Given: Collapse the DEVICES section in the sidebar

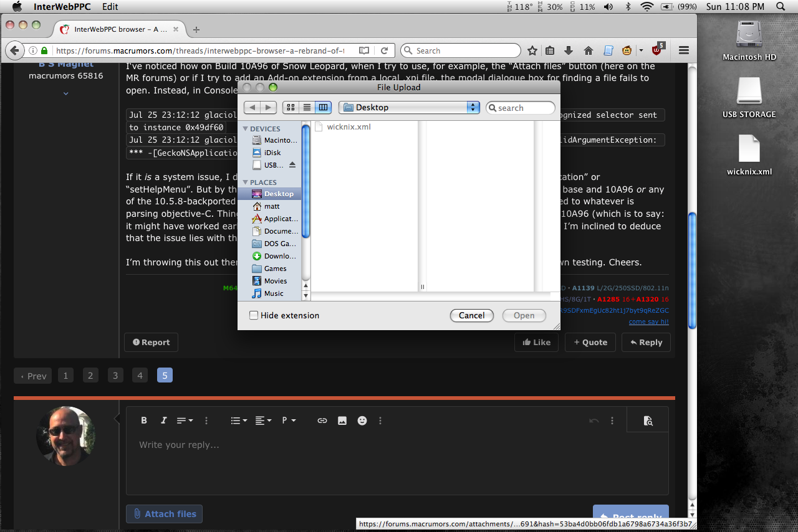Looking at the screenshot, I should click(x=246, y=129).
